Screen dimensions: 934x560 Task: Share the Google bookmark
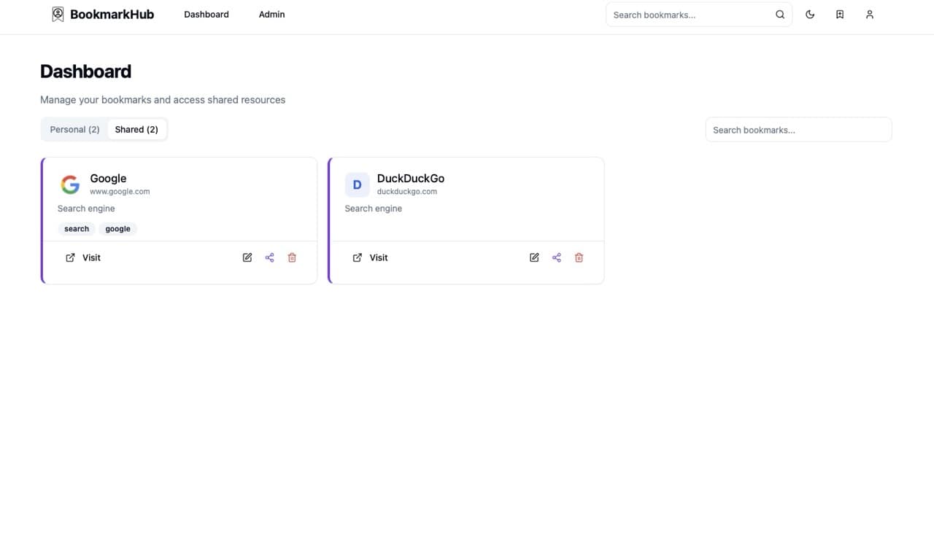point(270,257)
